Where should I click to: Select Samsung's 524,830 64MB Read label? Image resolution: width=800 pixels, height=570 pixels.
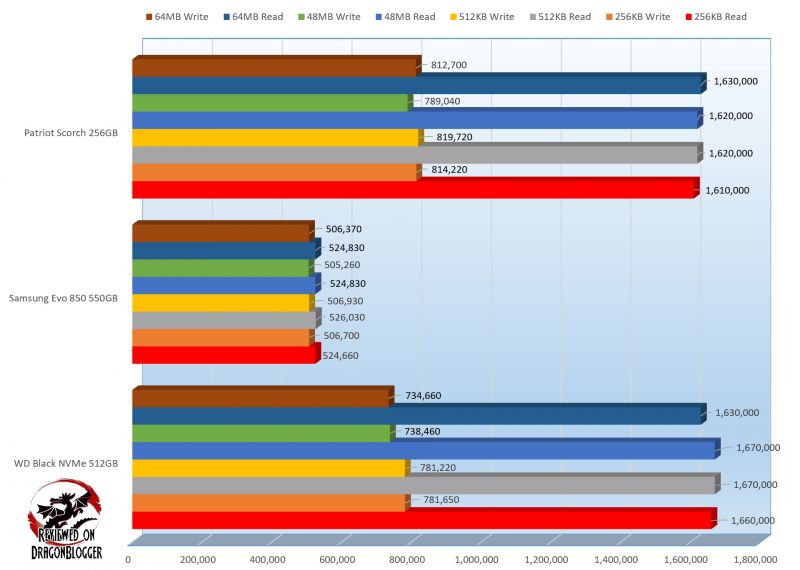pos(346,248)
